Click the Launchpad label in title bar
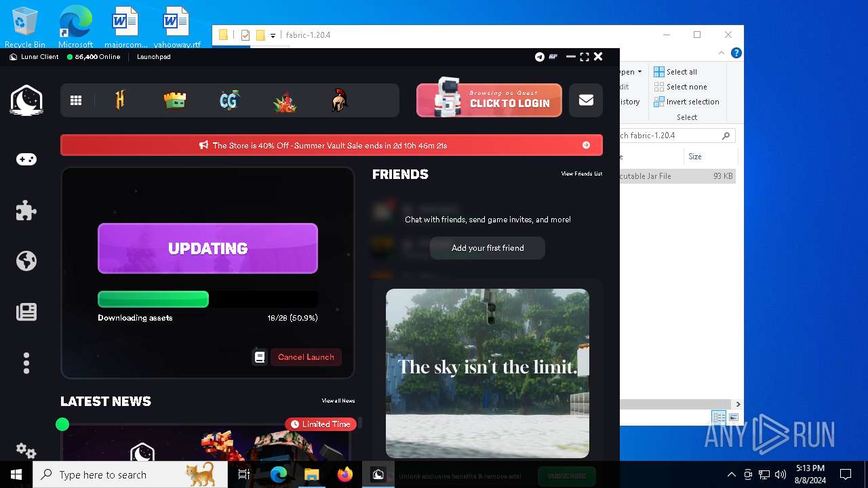The image size is (868, 488). (153, 57)
